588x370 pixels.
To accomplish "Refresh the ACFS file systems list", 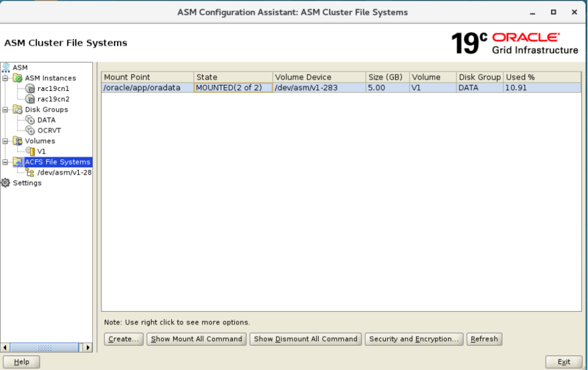I will point(484,339).
